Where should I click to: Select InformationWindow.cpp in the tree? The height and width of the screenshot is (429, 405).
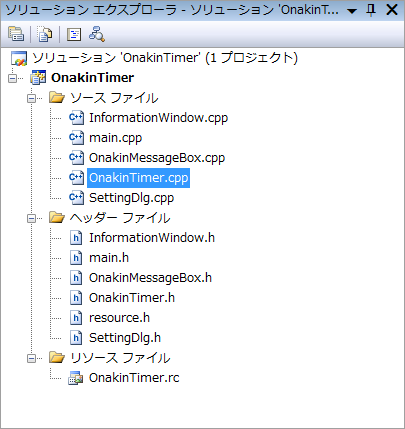[158, 118]
